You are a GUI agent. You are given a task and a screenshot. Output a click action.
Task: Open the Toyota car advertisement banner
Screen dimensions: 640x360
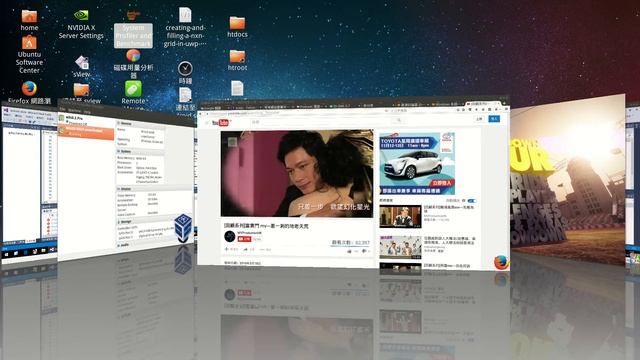point(417,163)
